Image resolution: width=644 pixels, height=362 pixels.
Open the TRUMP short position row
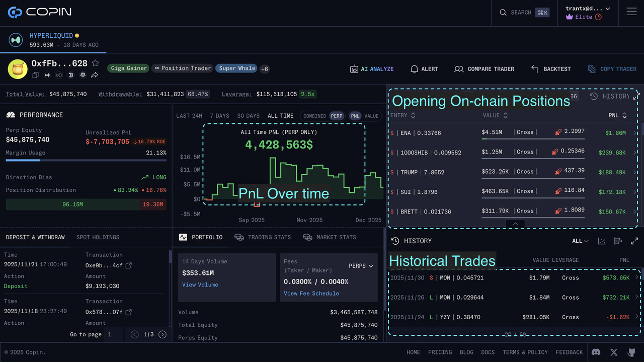coord(512,172)
